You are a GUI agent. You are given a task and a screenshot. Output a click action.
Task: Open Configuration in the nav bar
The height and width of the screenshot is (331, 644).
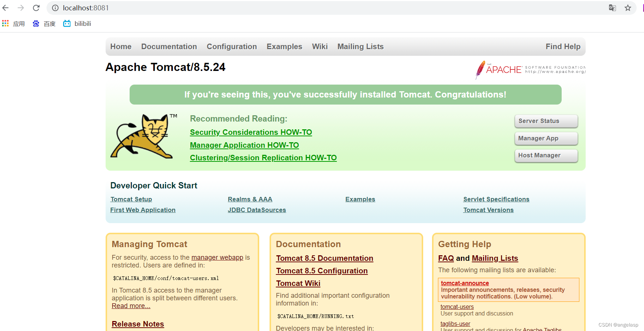[x=232, y=47]
